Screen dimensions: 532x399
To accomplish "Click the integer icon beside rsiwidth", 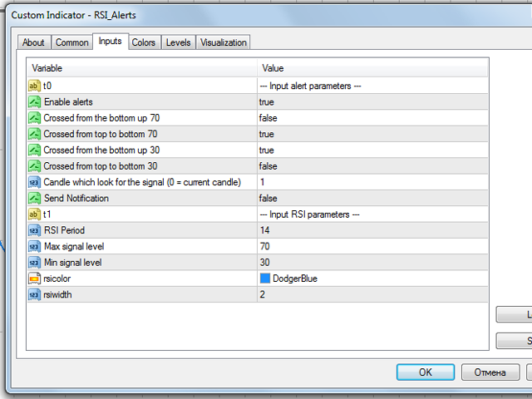I will pos(34,294).
